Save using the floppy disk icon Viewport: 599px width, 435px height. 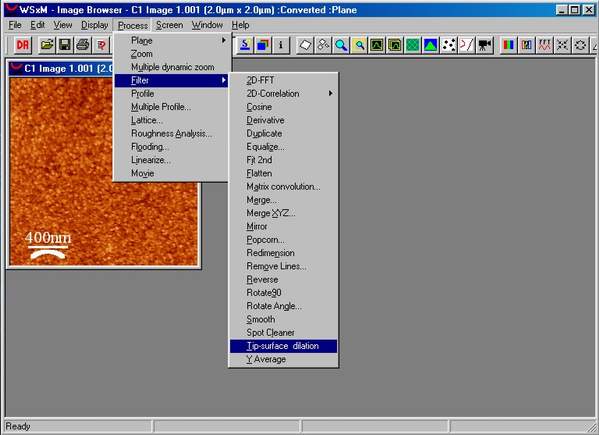pyautogui.click(x=65, y=45)
